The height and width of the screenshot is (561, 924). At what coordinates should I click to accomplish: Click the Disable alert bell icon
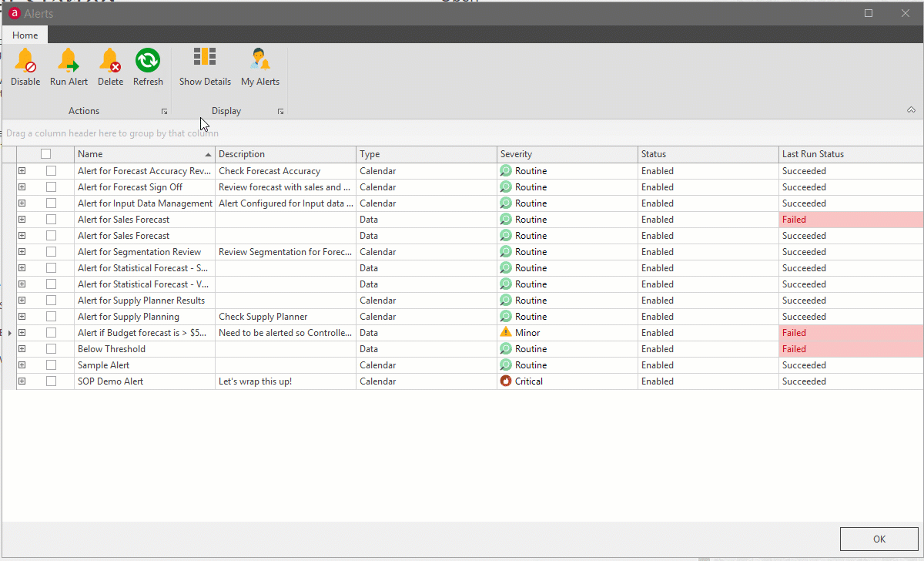coord(25,60)
